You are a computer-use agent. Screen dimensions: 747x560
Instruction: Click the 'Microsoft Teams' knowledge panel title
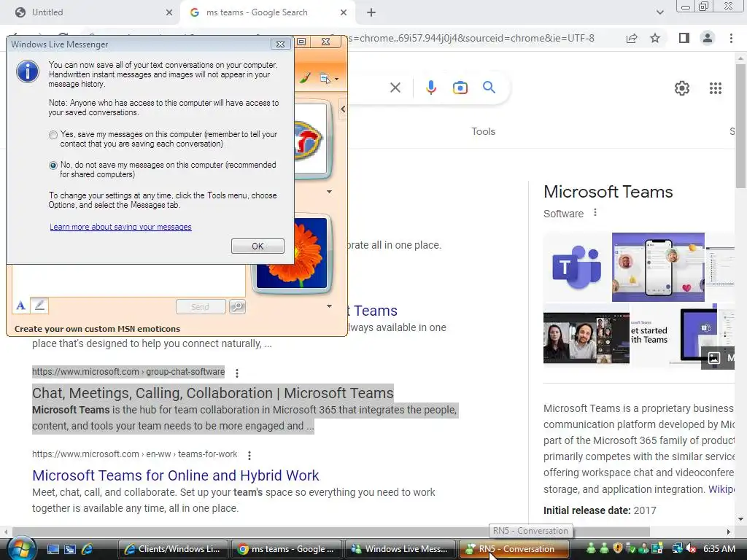click(x=608, y=192)
